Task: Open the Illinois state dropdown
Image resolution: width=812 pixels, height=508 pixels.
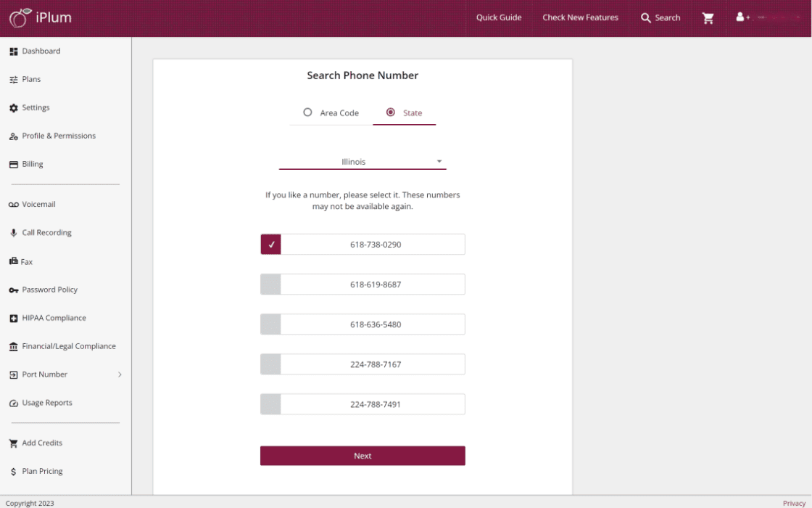Action: [362, 162]
